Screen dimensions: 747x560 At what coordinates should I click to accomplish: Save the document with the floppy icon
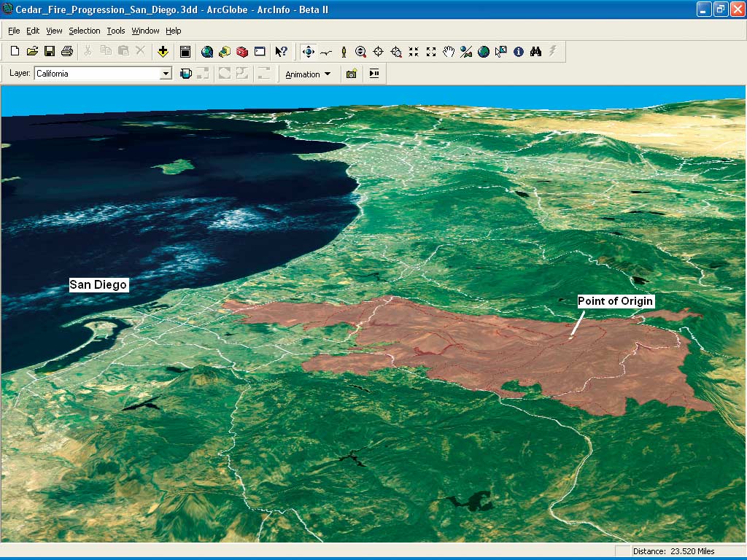50,52
